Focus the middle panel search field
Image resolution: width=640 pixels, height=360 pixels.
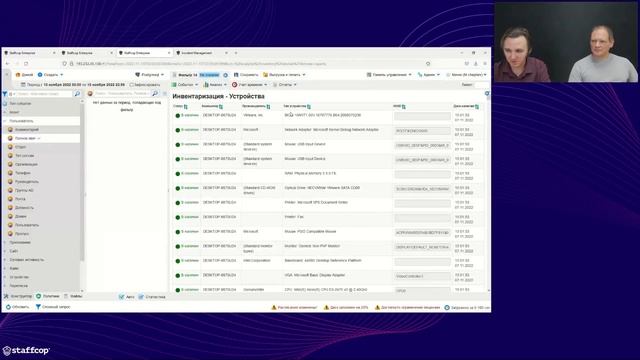pyautogui.click(x=122, y=93)
